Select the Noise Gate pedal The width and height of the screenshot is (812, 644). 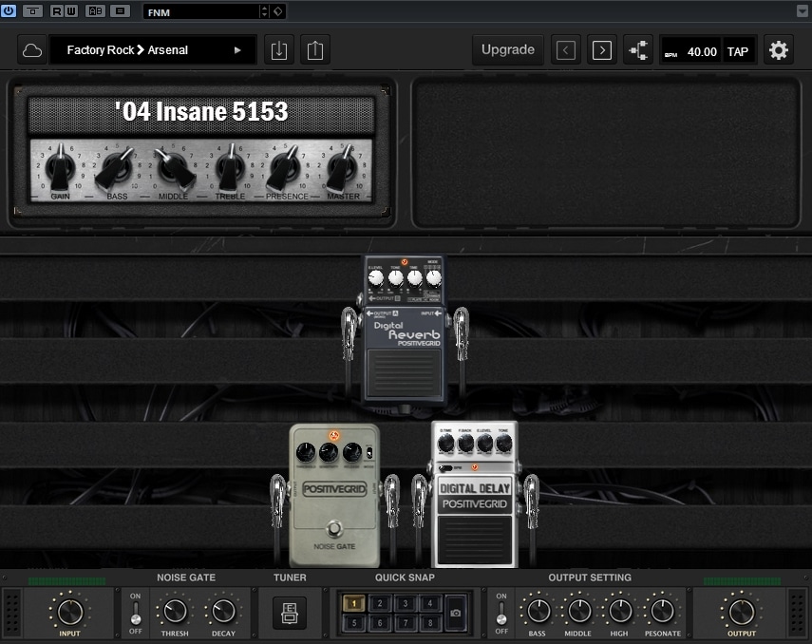pos(334,495)
